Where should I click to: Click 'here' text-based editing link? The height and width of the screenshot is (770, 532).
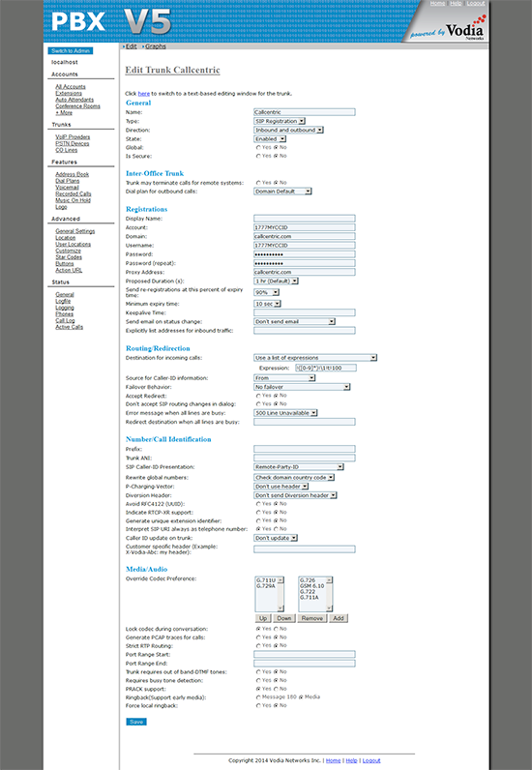point(143,93)
